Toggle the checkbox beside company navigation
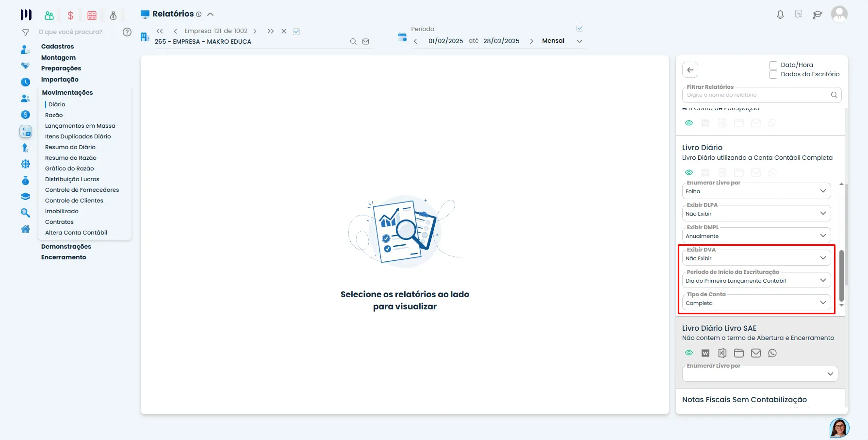The width and height of the screenshot is (868, 440). point(296,32)
